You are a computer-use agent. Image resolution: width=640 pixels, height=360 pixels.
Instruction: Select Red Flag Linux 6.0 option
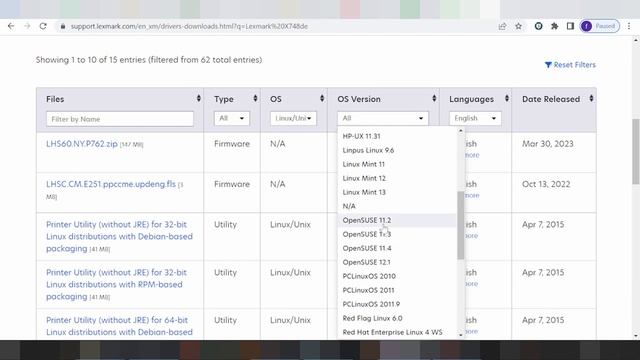click(397, 318)
